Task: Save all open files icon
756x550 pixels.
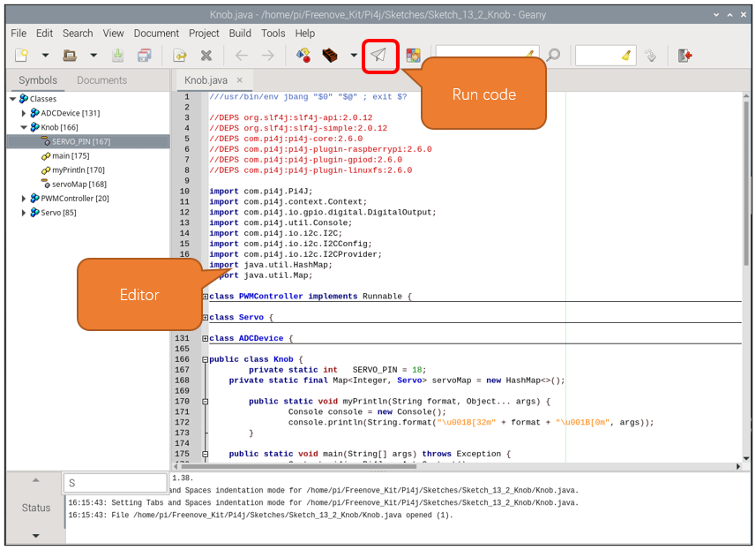Action: [144, 56]
